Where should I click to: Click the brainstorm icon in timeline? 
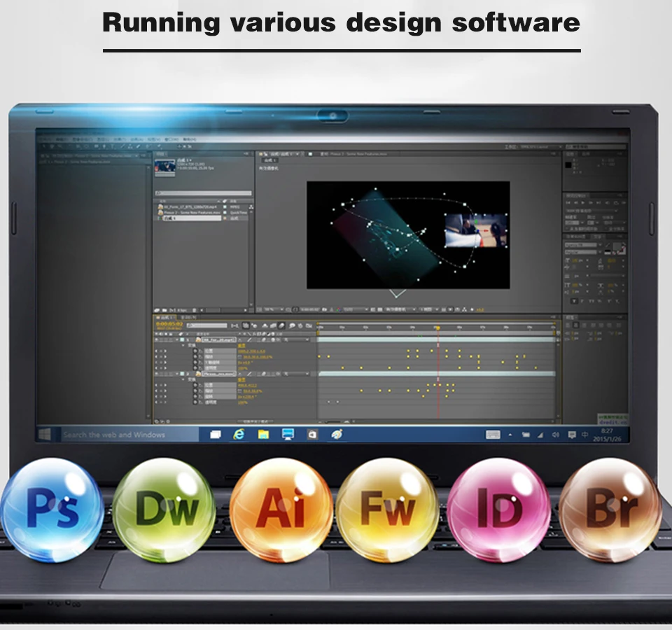(291, 325)
